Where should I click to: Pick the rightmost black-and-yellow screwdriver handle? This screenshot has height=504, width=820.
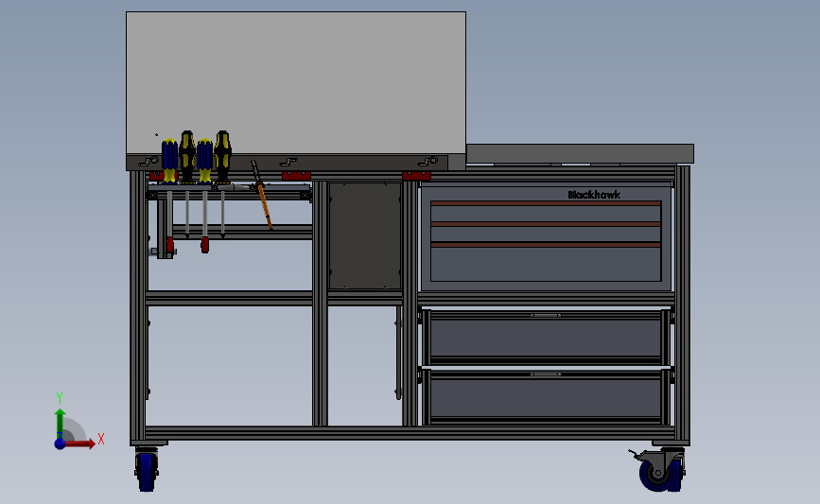pyautogui.click(x=222, y=156)
